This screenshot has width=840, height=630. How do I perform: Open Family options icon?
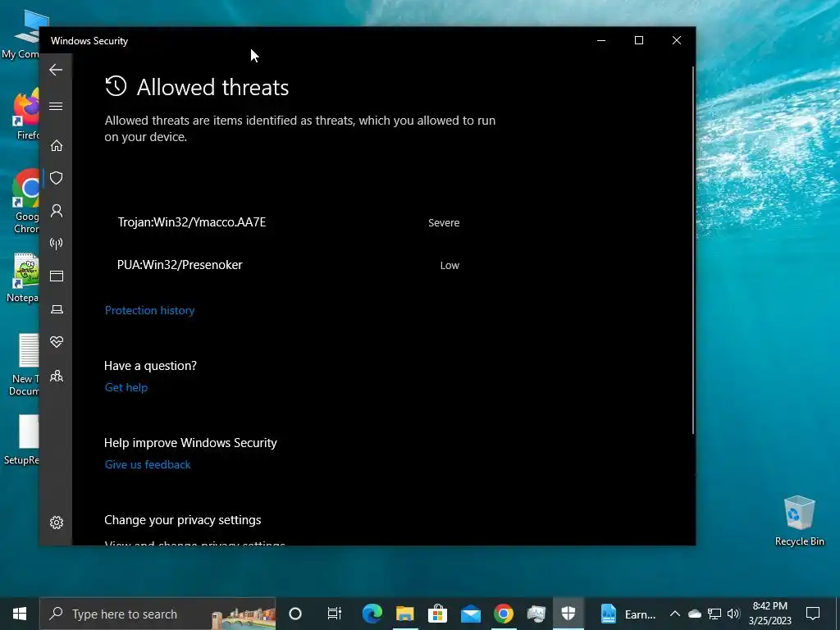pyautogui.click(x=57, y=376)
